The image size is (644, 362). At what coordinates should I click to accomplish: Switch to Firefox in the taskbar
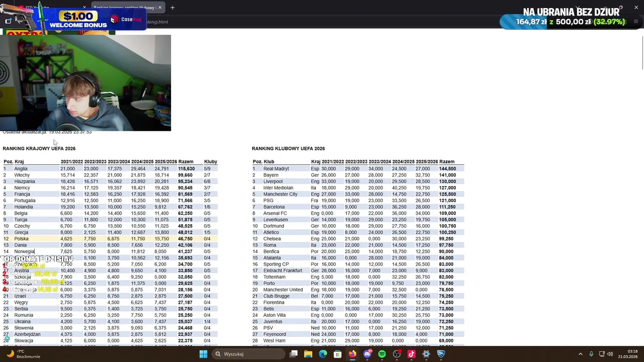352,354
